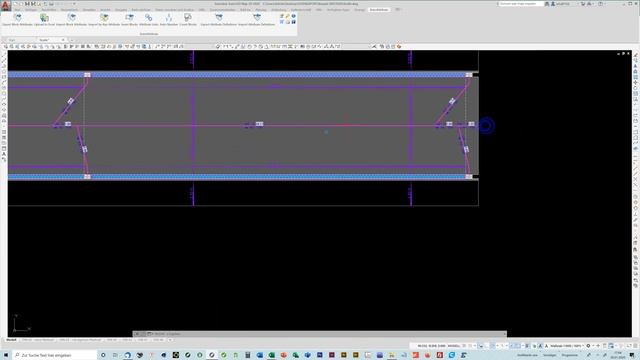Switch to the Start ribbon tab
The image size is (640, 360).
coord(17,9)
